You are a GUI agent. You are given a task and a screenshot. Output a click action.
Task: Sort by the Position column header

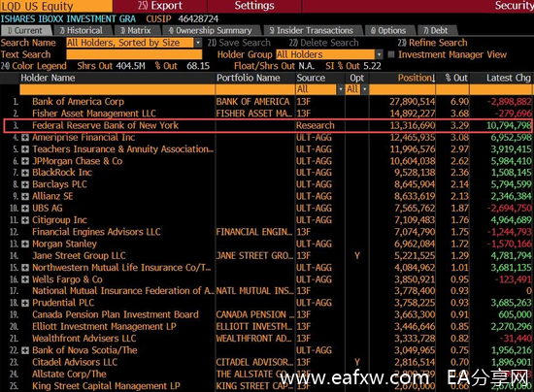pos(417,78)
